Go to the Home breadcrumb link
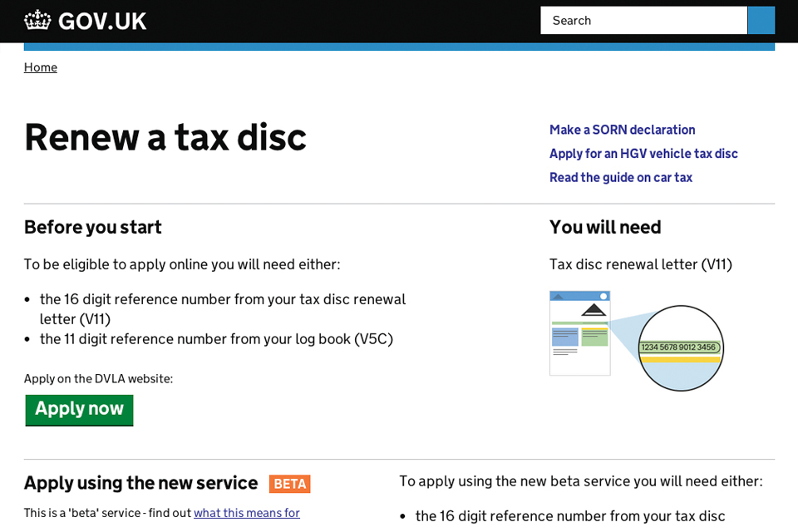Screen dimensions: 798x532 click(41, 67)
